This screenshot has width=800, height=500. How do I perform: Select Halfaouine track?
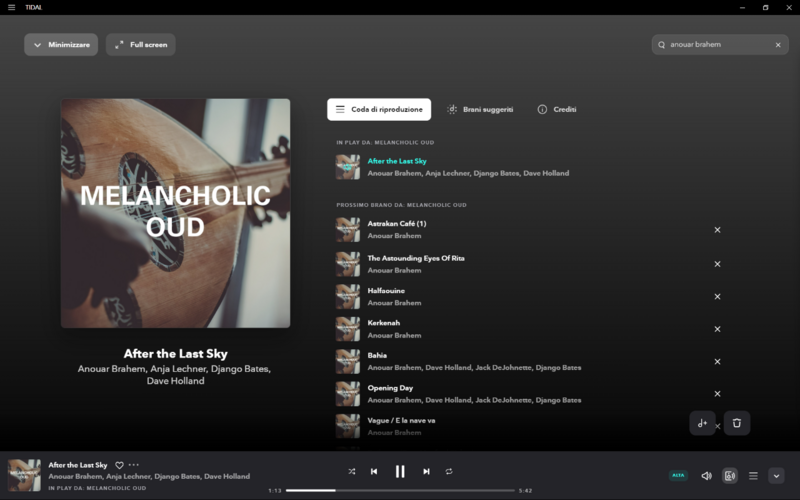(386, 291)
